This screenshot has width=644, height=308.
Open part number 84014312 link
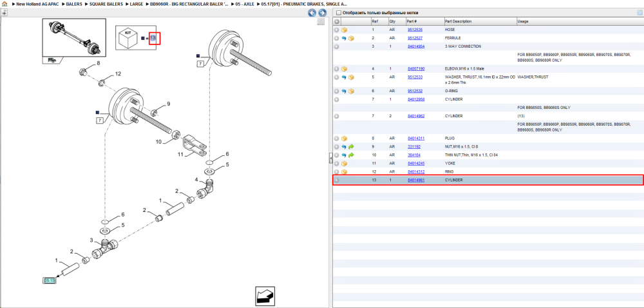(x=416, y=171)
